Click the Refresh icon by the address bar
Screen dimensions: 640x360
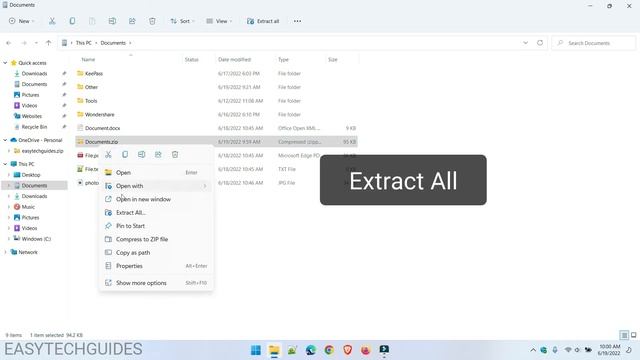540,43
